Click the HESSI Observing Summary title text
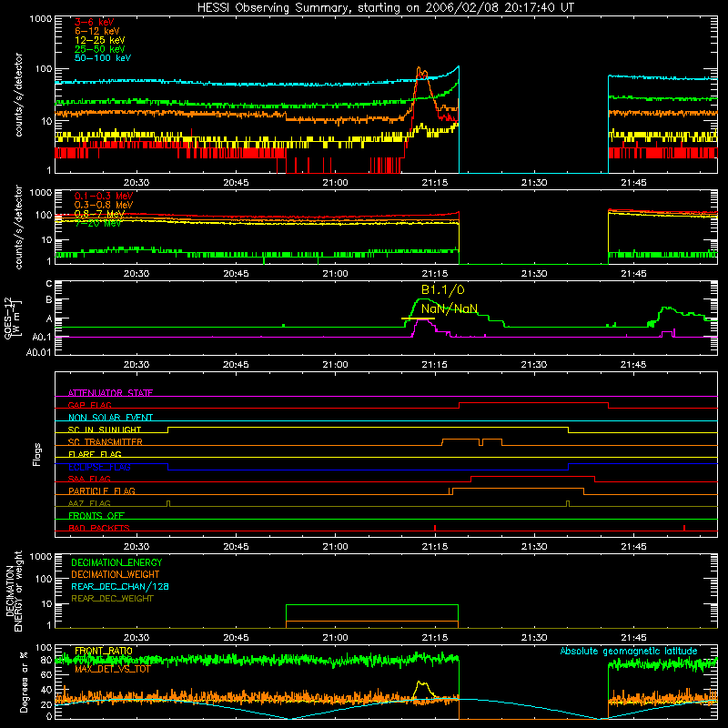Viewport: 728px width, 728px height. pyautogui.click(x=385, y=8)
